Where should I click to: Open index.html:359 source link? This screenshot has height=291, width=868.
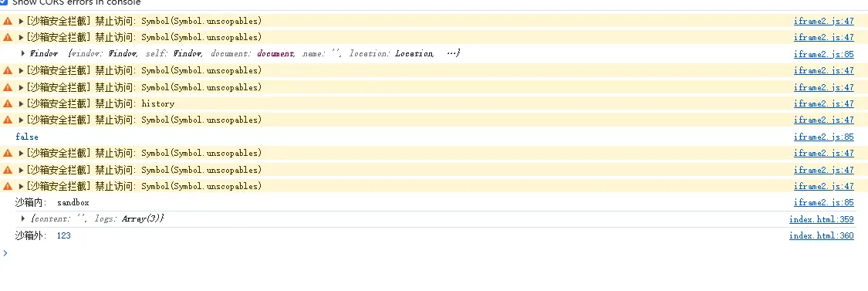pyautogui.click(x=822, y=219)
